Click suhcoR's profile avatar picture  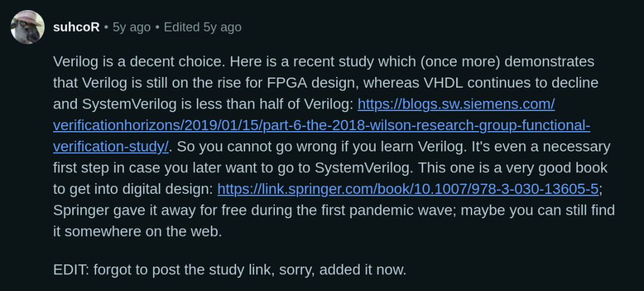[27, 27]
